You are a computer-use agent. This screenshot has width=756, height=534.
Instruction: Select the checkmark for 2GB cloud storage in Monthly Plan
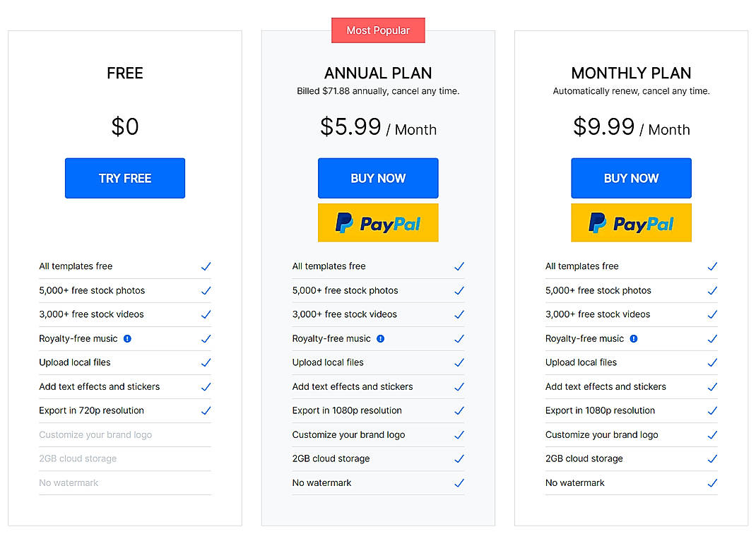pyautogui.click(x=712, y=458)
